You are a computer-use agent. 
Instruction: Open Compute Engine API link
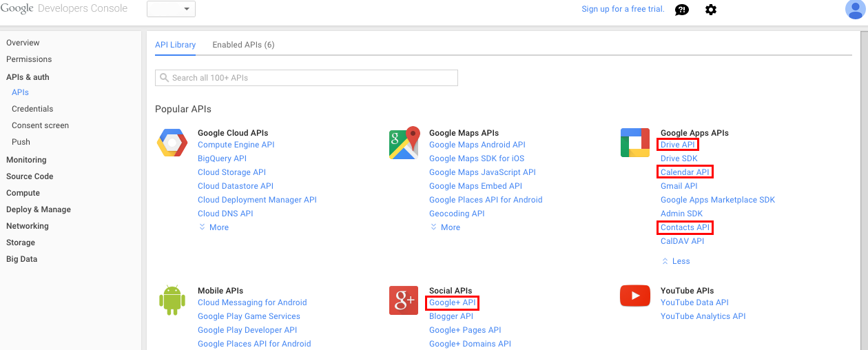point(236,145)
